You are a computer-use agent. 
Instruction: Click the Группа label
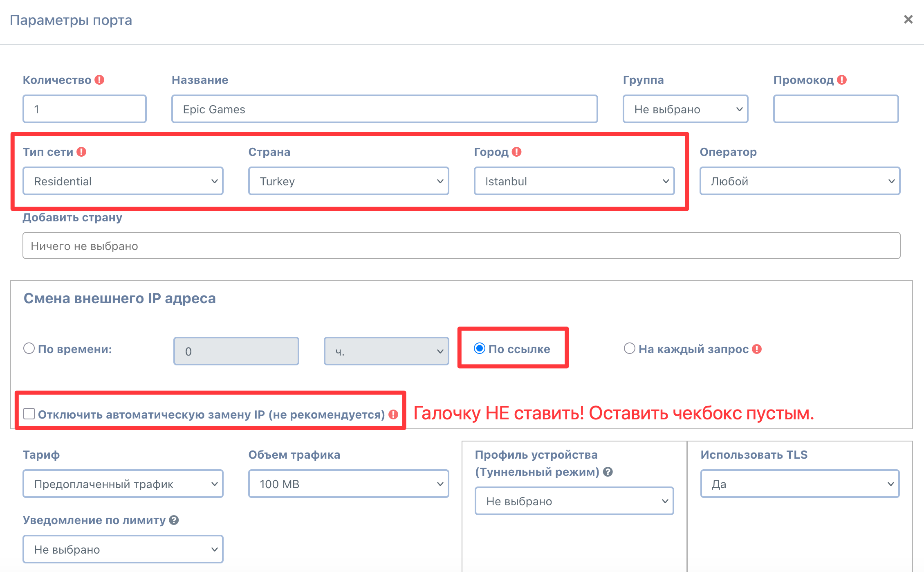tap(644, 80)
